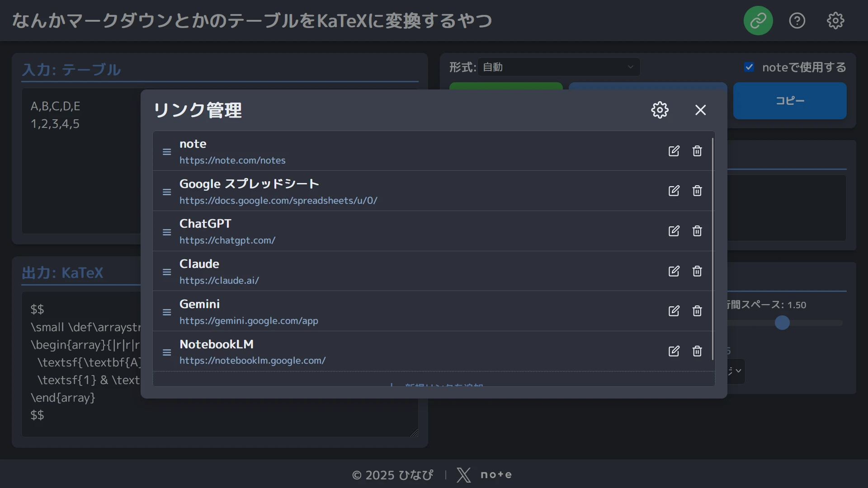Image resolution: width=868 pixels, height=488 pixels.
Task: Click drag handle of NotebookLM row
Action: click(x=167, y=352)
